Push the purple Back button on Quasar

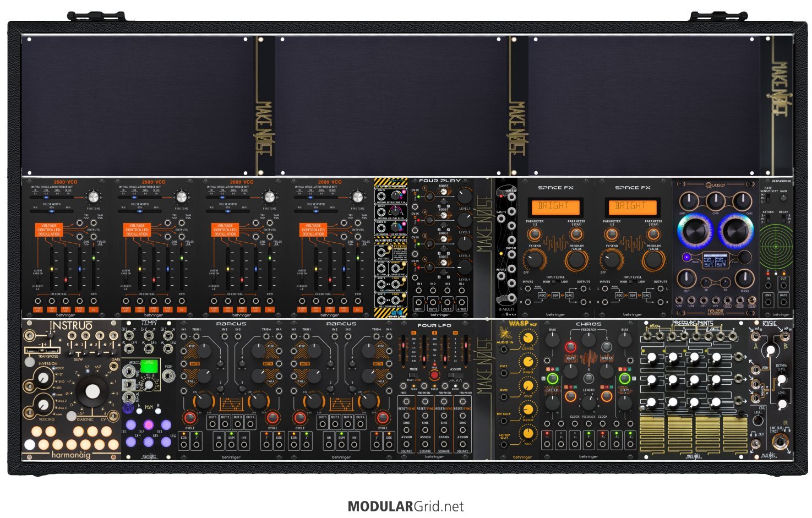pyautogui.click(x=686, y=258)
